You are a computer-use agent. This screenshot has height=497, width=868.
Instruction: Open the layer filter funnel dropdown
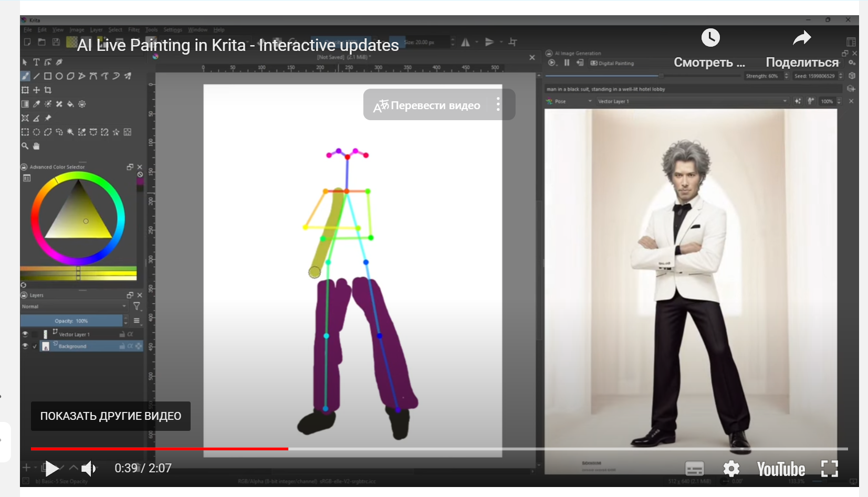pos(137,306)
